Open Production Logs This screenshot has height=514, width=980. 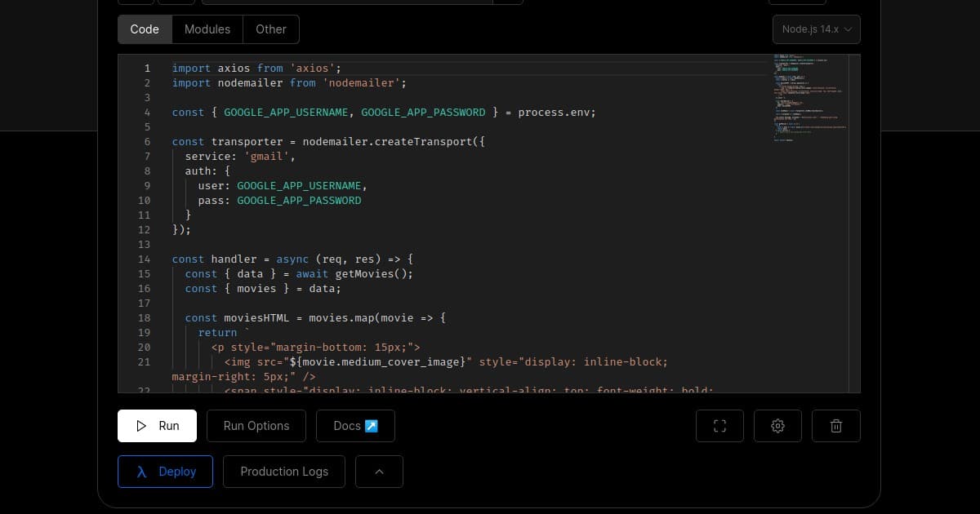tap(283, 471)
